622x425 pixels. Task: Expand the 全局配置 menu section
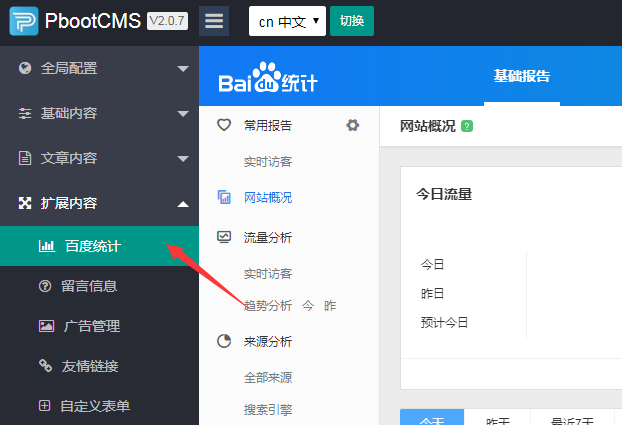[x=99, y=69]
